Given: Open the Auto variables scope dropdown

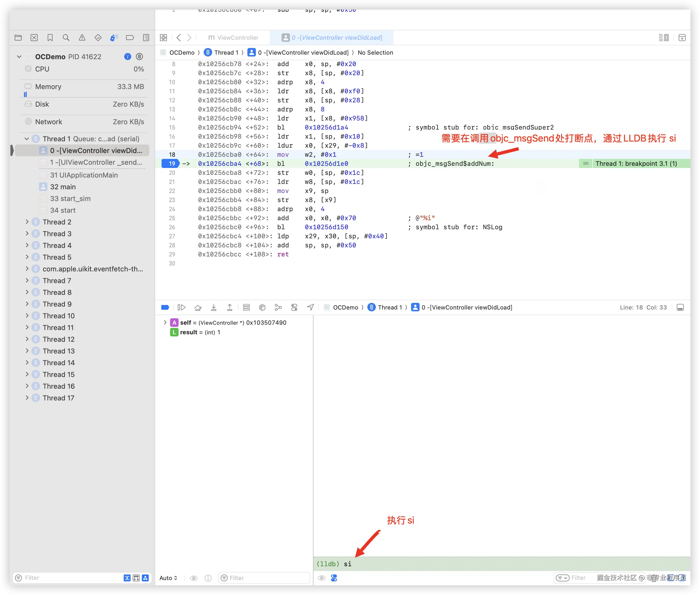Looking at the screenshot, I should (168, 578).
